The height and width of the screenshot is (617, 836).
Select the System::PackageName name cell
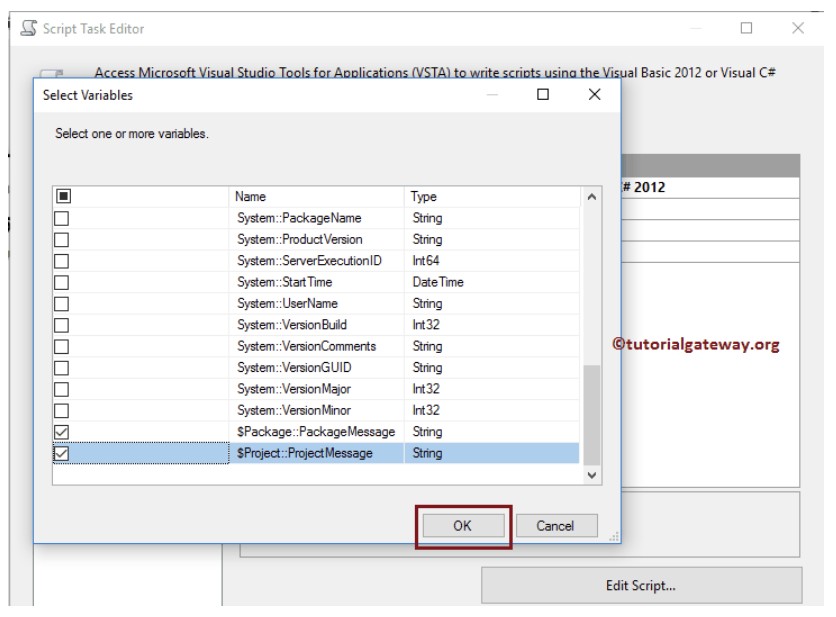point(316,218)
